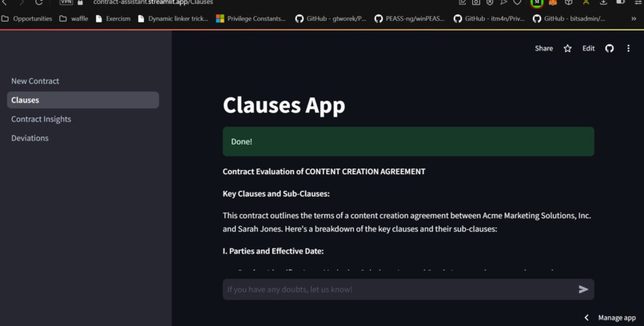Reload the page in the browser
This screenshot has height=326, width=644.
pos(38,2)
